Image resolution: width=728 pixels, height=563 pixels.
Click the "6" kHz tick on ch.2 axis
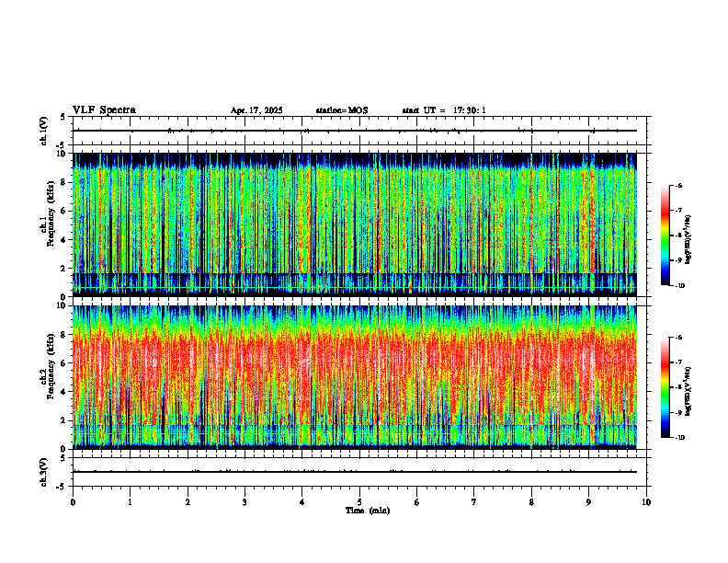[x=64, y=363]
